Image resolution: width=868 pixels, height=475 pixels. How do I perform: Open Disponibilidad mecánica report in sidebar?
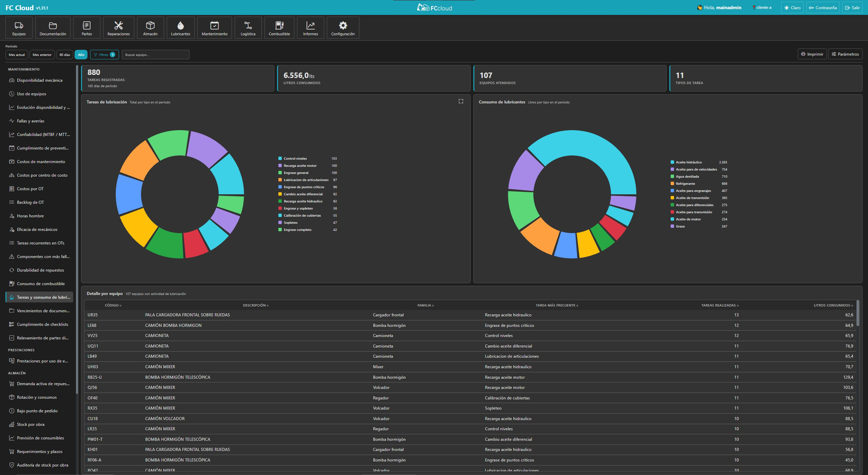tap(39, 80)
